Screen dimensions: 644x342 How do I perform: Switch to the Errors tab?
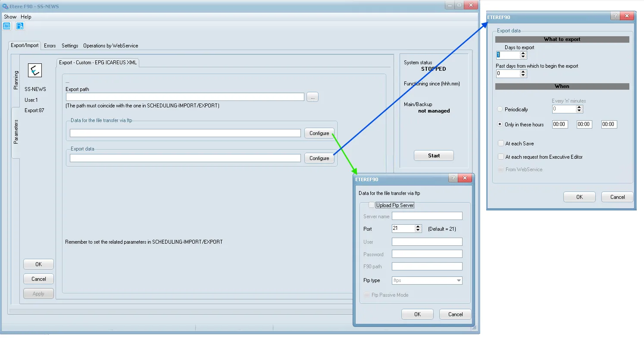(50, 46)
